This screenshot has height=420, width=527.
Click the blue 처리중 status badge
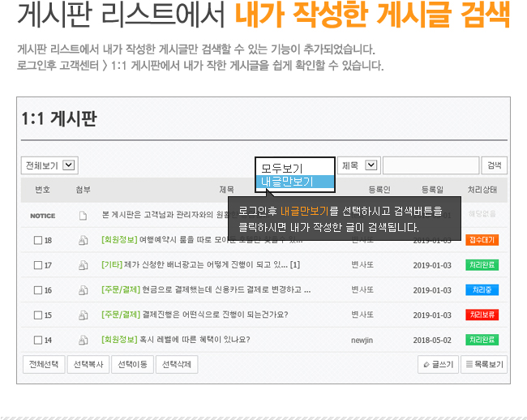point(482,289)
